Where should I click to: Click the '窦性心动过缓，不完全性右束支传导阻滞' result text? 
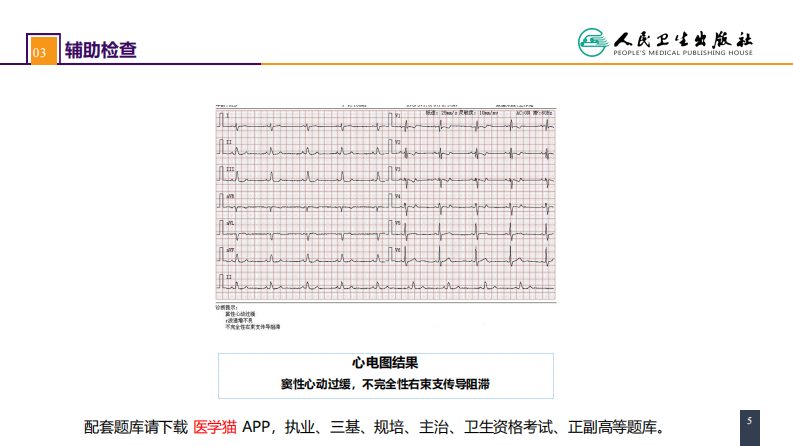pyautogui.click(x=385, y=384)
